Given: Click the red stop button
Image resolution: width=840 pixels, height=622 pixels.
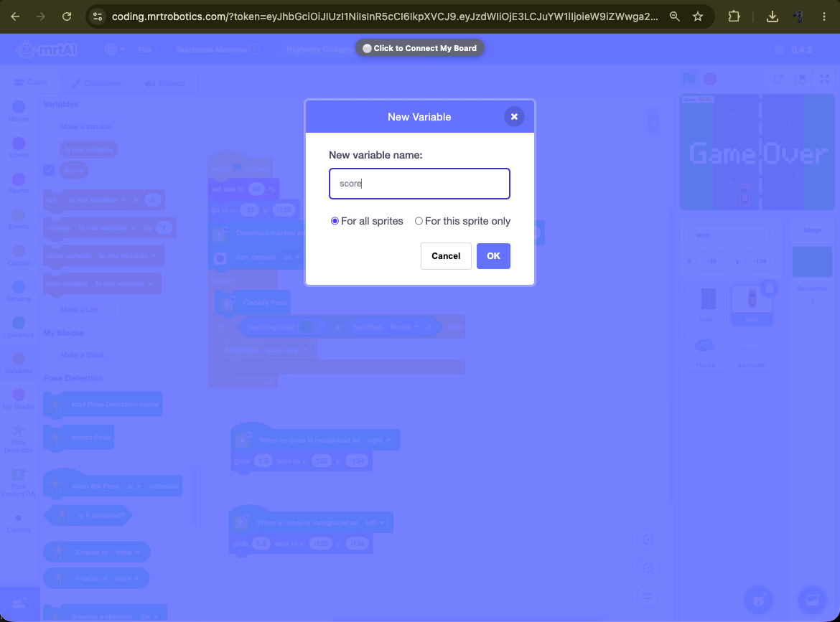Looking at the screenshot, I should [x=710, y=79].
